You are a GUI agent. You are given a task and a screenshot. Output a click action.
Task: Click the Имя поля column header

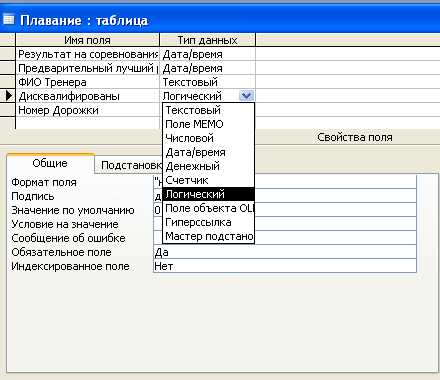(x=87, y=40)
